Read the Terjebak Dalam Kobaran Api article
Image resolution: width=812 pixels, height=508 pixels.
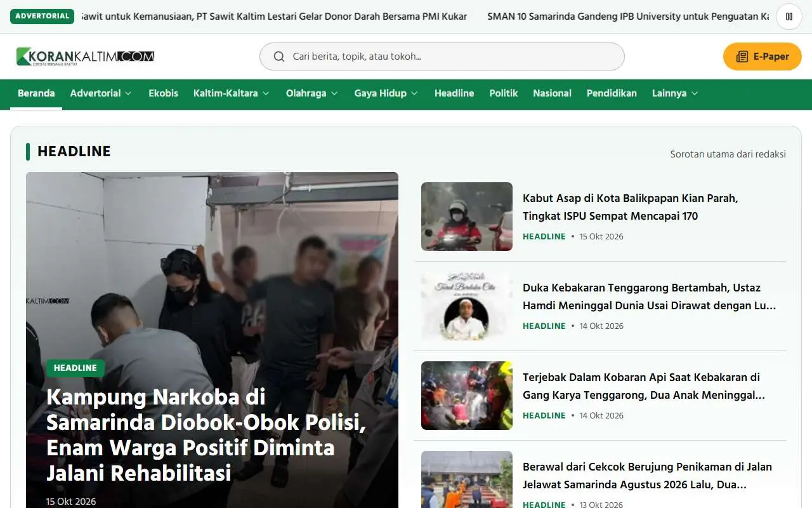pyautogui.click(x=644, y=386)
